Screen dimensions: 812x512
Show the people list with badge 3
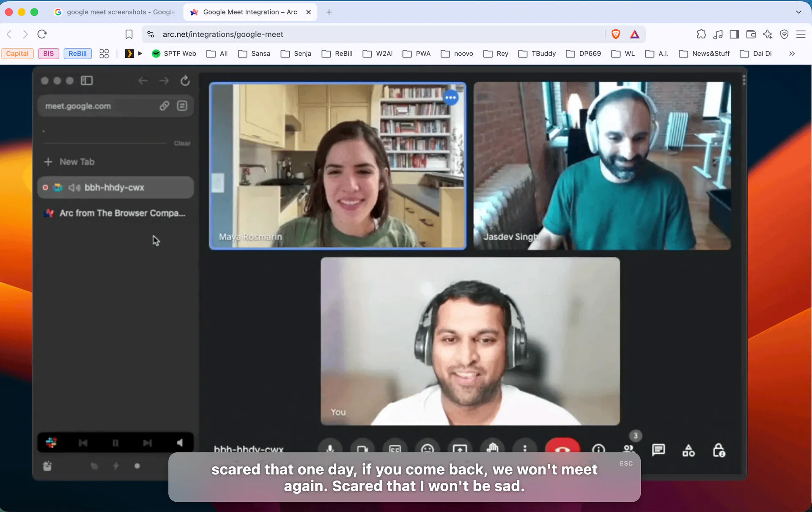[x=629, y=449]
